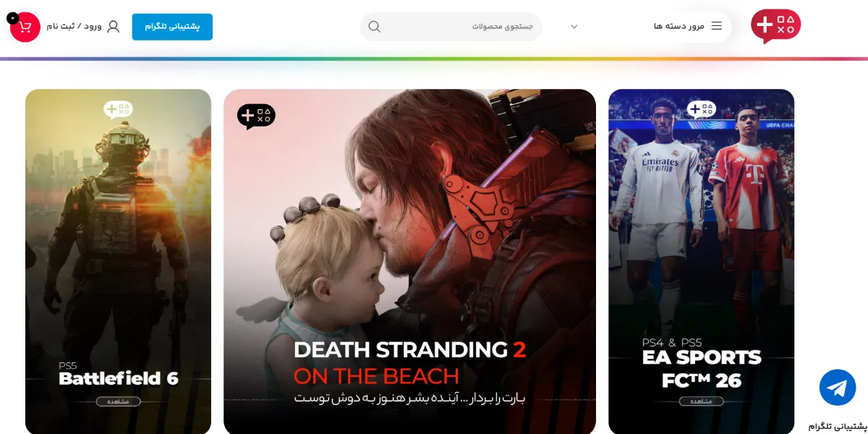The height and width of the screenshot is (434, 868).
Task: Open the Battlefield 6 banner image
Action: (118, 261)
